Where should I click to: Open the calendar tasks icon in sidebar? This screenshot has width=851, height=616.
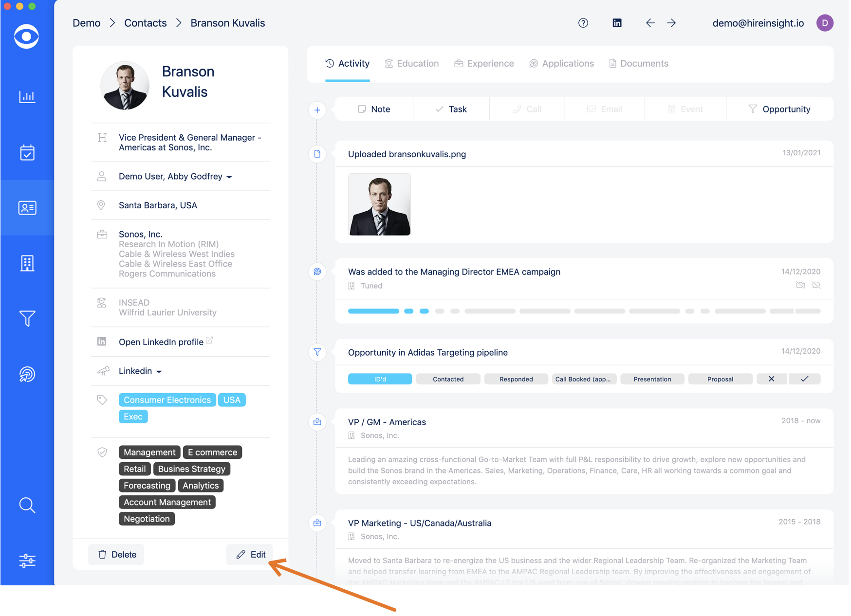point(27,152)
